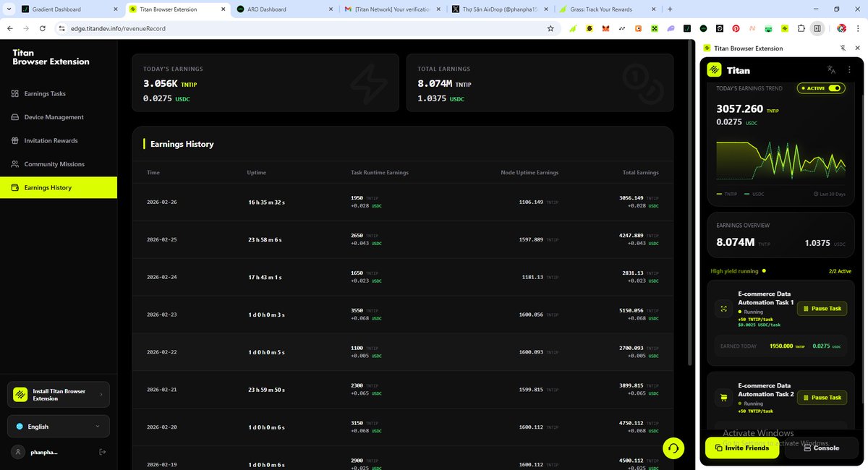This screenshot has width=868, height=470.
Task: Click the High yield running label
Action: coord(734,271)
